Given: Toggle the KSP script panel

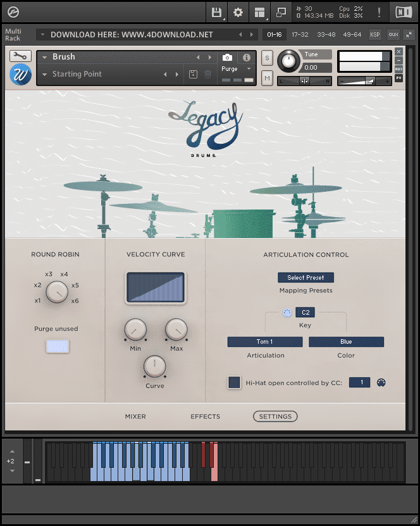Looking at the screenshot, I should pos(374,34).
